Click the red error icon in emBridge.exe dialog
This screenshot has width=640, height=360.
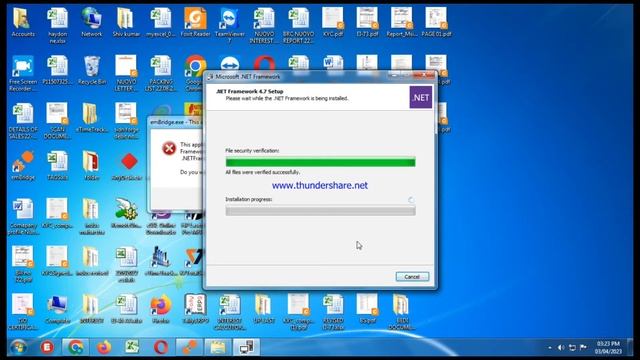[x=169, y=148]
